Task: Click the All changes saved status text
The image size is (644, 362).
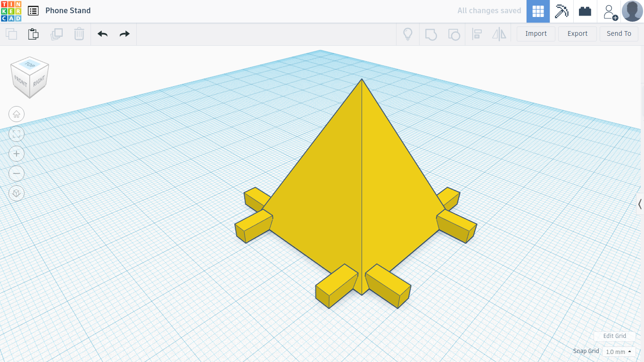Action: click(489, 11)
